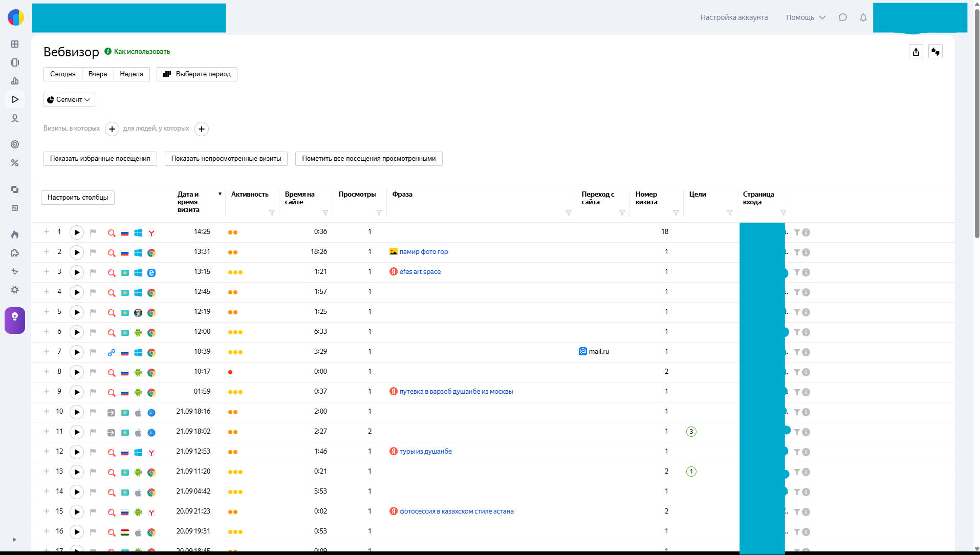980x555 pixels.
Task: Open the settings gear in sidebar
Action: point(15,290)
